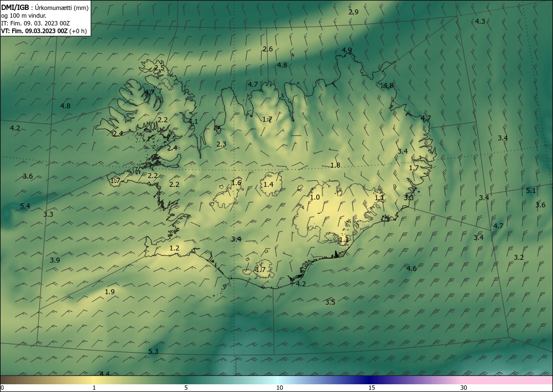
Task: Click the color scale label 1
Action: coord(94,388)
